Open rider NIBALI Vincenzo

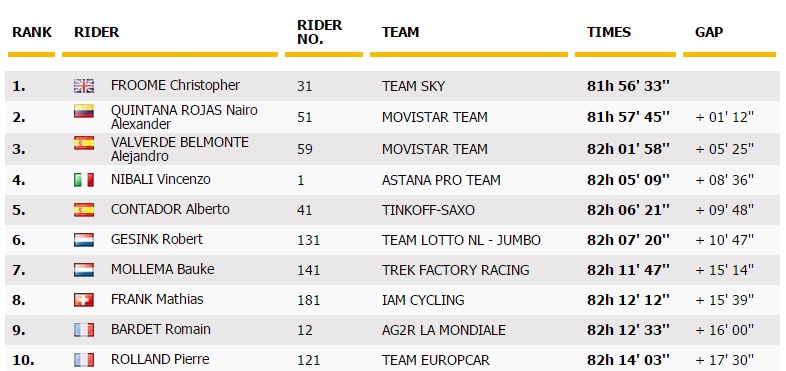[x=160, y=179]
